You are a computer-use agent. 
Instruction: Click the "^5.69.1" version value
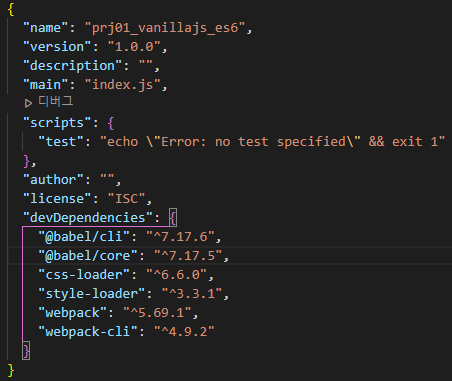(157, 313)
